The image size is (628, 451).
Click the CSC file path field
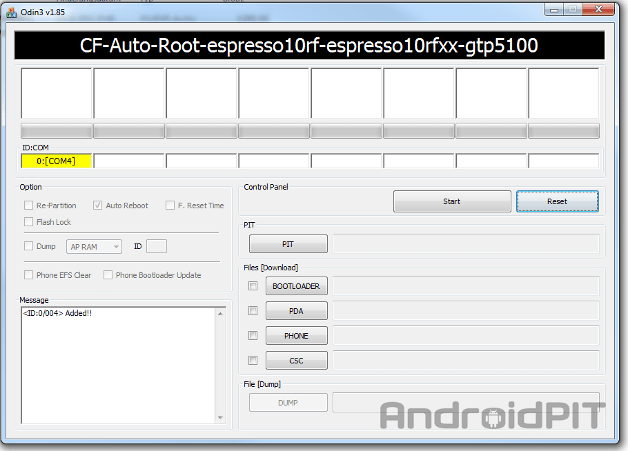pyautogui.click(x=466, y=360)
